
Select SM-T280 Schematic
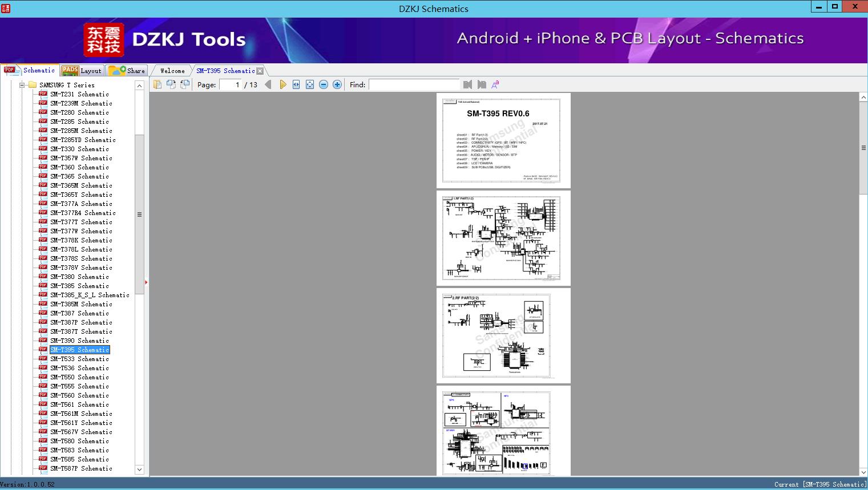79,112
